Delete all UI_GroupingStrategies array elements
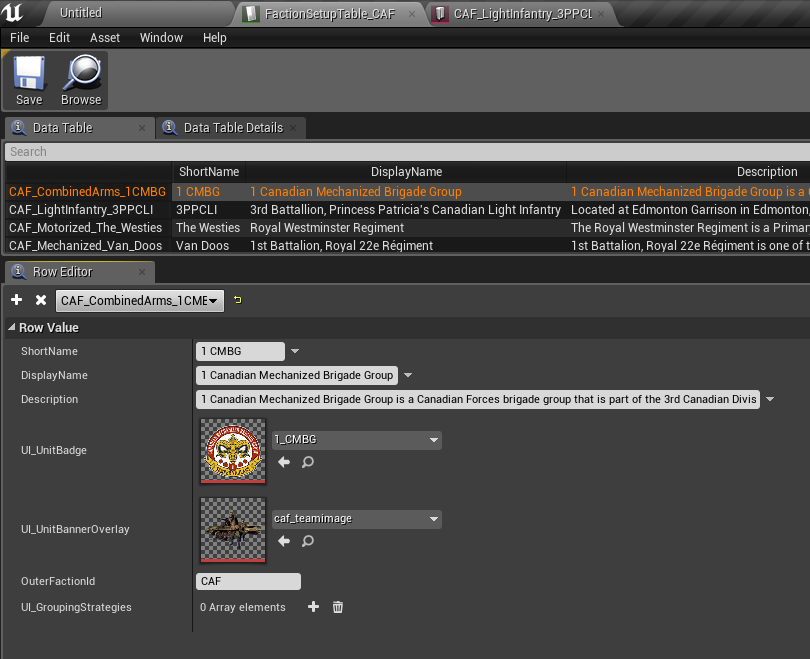Viewport: 810px width, 659px height. pos(338,607)
